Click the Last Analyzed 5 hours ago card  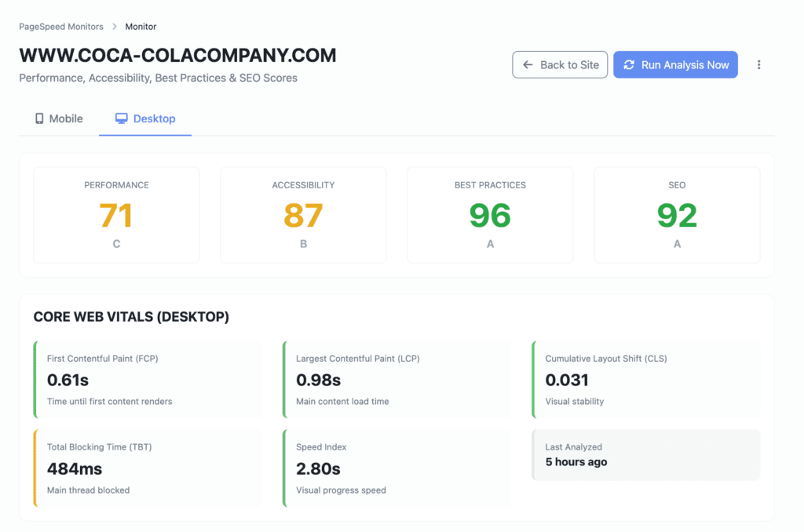[x=645, y=454]
